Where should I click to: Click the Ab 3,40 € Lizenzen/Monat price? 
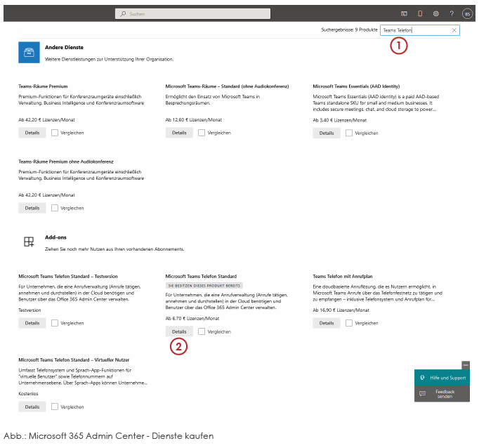pyautogui.click(x=340, y=120)
